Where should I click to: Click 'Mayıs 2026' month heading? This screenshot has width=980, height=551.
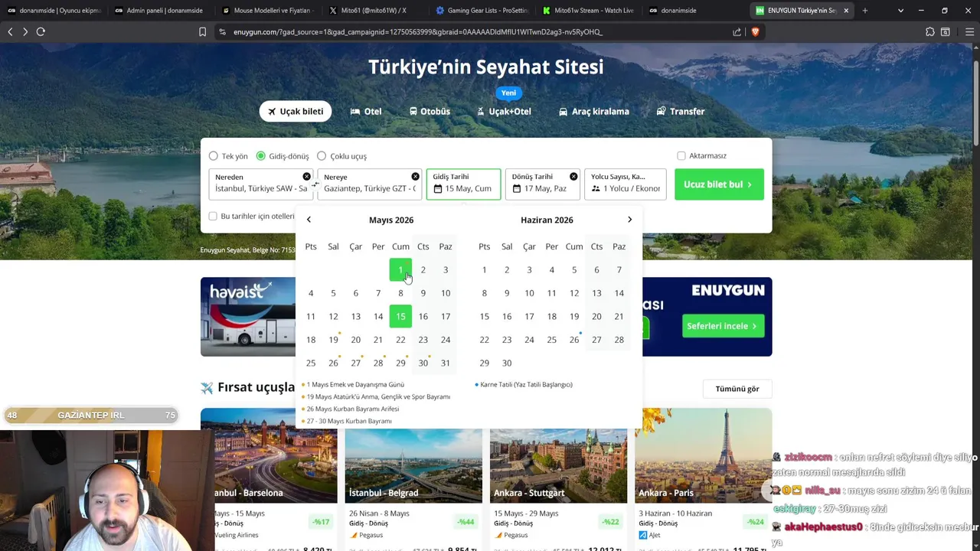391,220
